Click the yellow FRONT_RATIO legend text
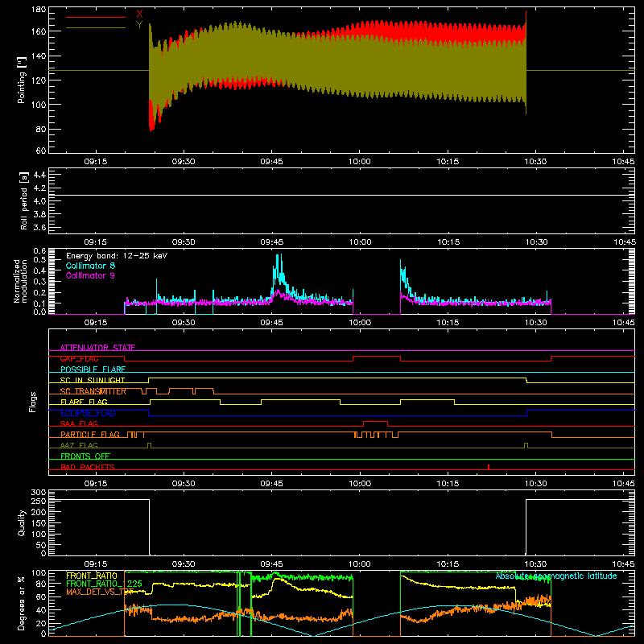 tap(92, 576)
